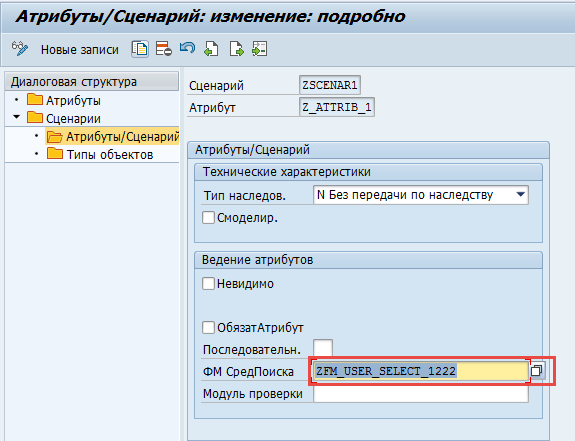The image size is (575, 441).
Task: Select Типы объектов tree node
Action: click(110, 155)
